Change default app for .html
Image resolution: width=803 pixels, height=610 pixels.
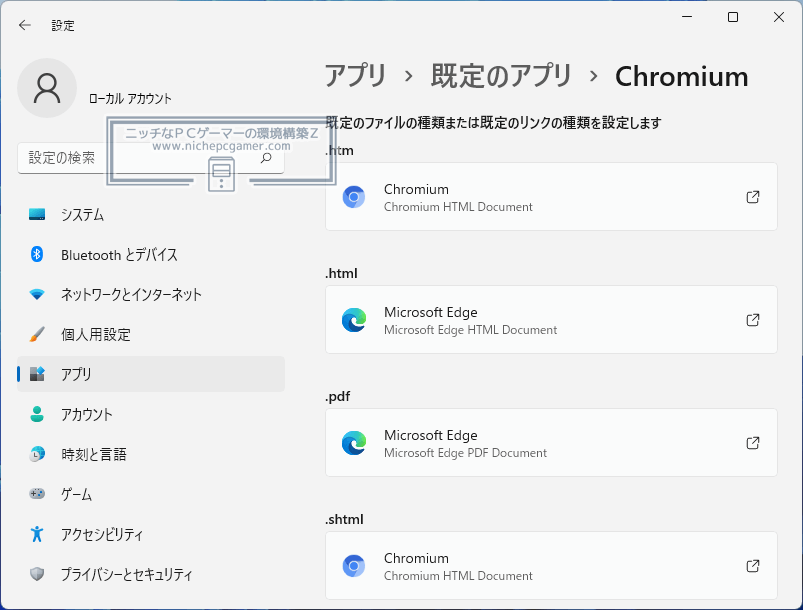pos(551,320)
